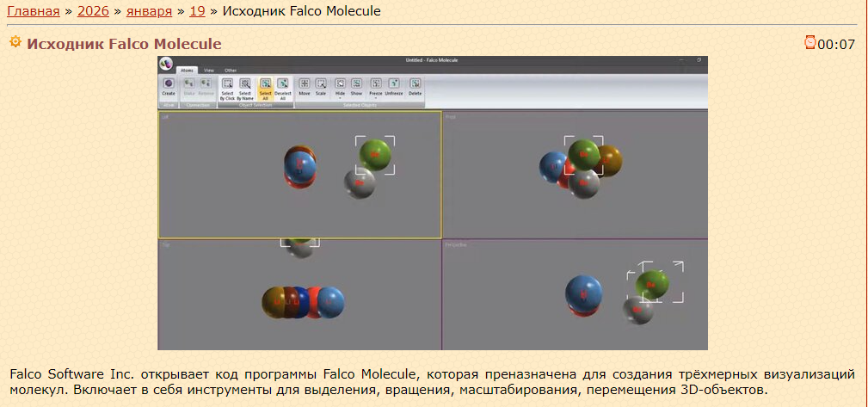Click the Freeze objects icon
The image size is (868, 407).
[376, 83]
